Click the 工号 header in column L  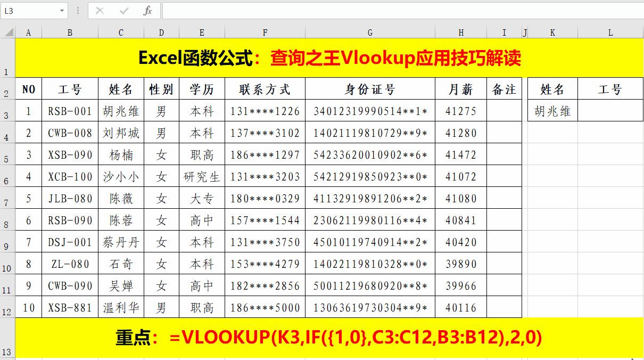(x=610, y=89)
